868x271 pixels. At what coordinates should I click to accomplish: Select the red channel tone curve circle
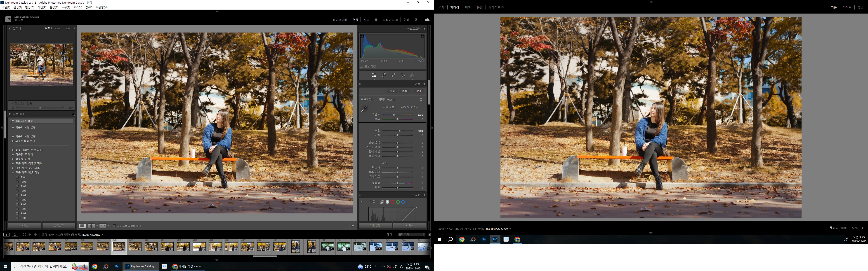[x=393, y=202]
